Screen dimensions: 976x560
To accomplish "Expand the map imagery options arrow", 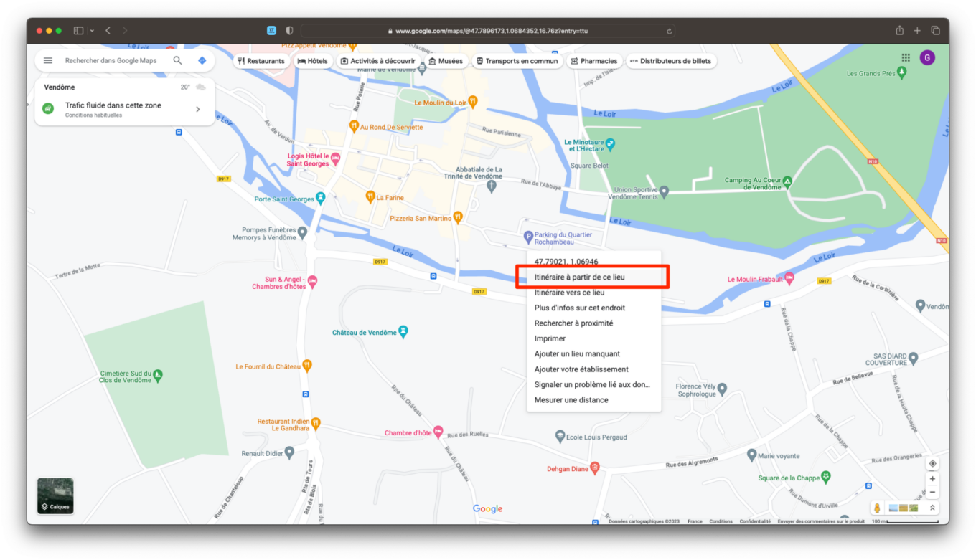I will [x=932, y=508].
